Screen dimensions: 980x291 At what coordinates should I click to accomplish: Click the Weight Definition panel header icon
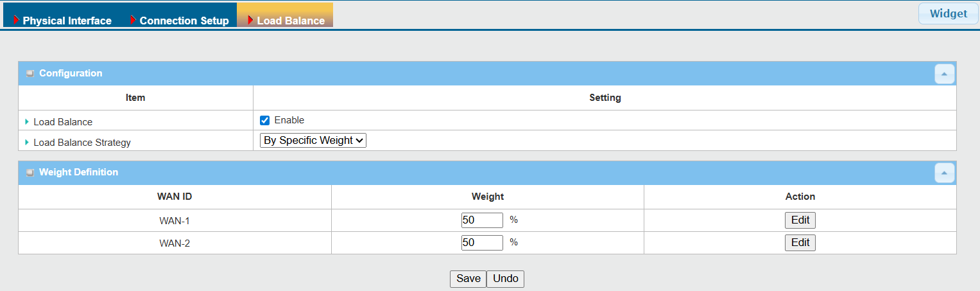pyautogui.click(x=30, y=172)
